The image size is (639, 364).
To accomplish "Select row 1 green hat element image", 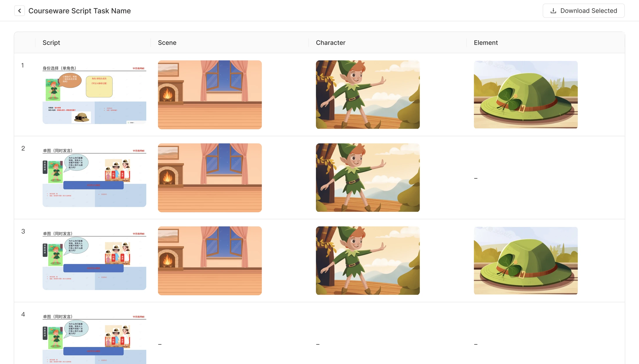I will pyautogui.click(x=526, y=95).
